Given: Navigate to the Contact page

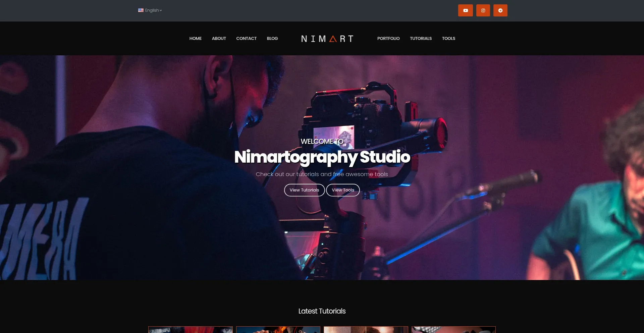Looking at the screenshot, I should (246, 39).
